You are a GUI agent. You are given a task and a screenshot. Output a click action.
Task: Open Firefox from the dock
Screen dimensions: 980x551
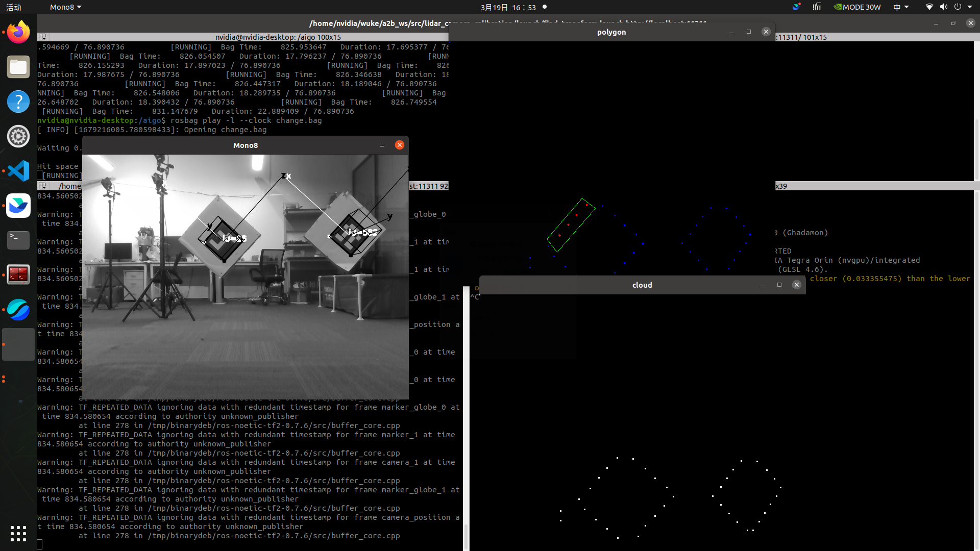(18, 32)
